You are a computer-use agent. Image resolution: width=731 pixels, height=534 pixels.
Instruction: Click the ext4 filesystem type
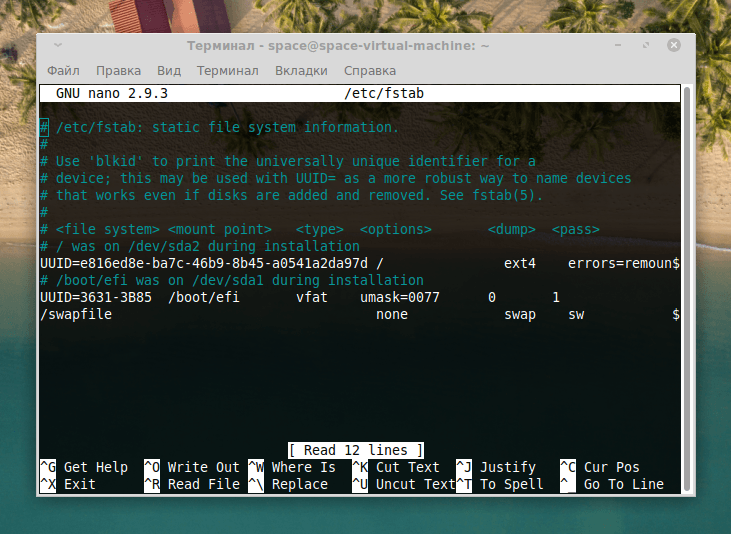pos(520,263)
